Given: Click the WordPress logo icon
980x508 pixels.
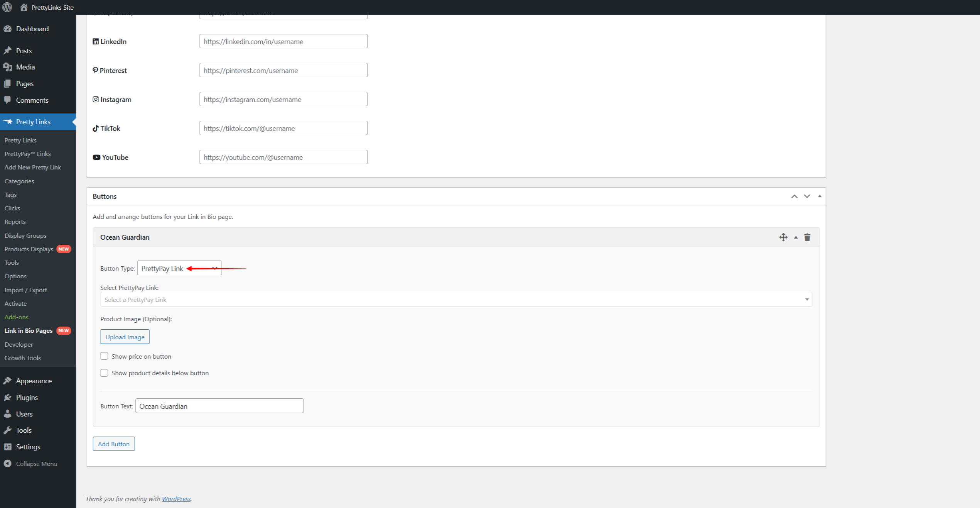Looking at the screenshot, I should click(7, 7).
